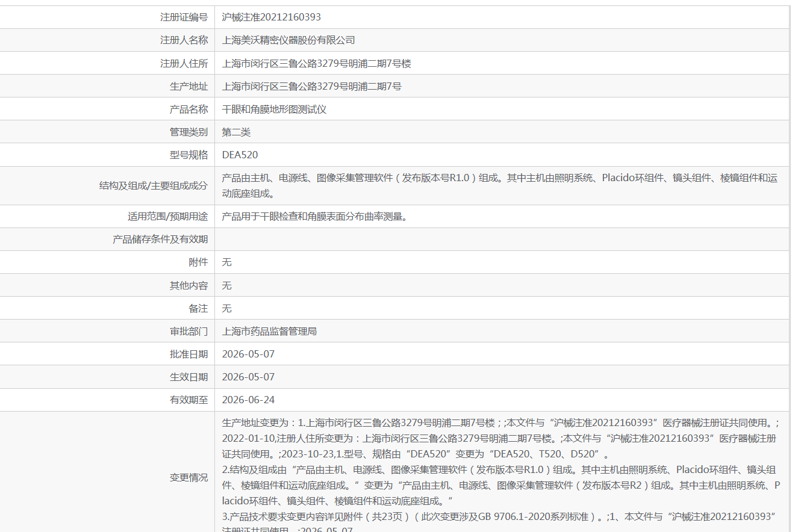Click the 注册人名称 label
The image size is (801, 532).
(x=184, y=40)
